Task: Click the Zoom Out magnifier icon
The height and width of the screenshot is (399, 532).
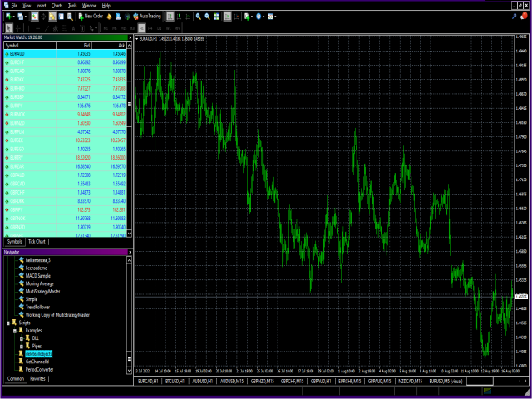Action: coord(207,17)
